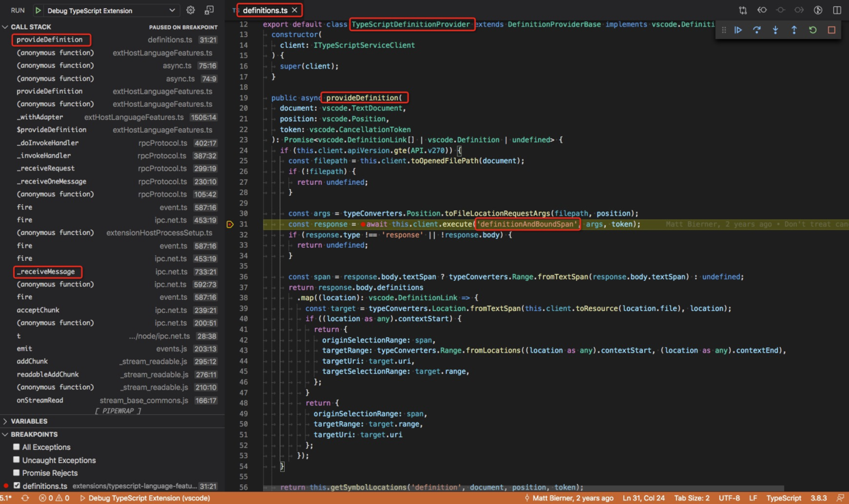The width and height of the screenshot is (849, 504).
Task: Click the Step Over debug icon
Action: click(x=757, y=30)
